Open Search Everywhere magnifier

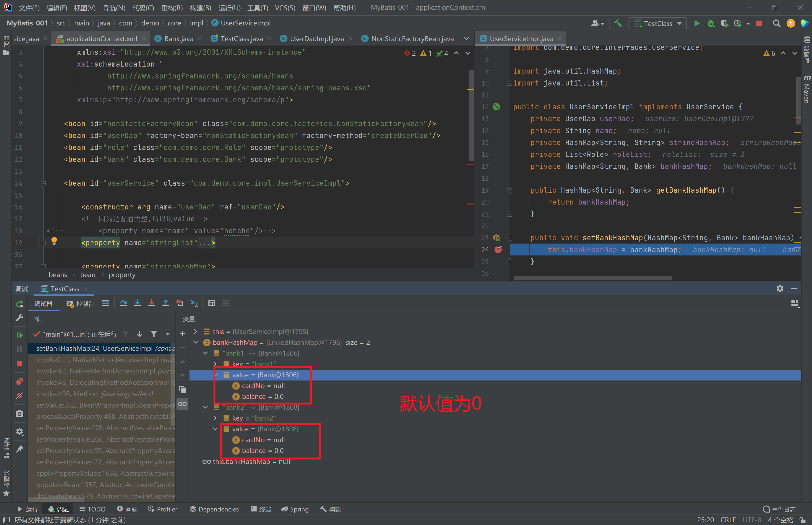click(777, 23)
